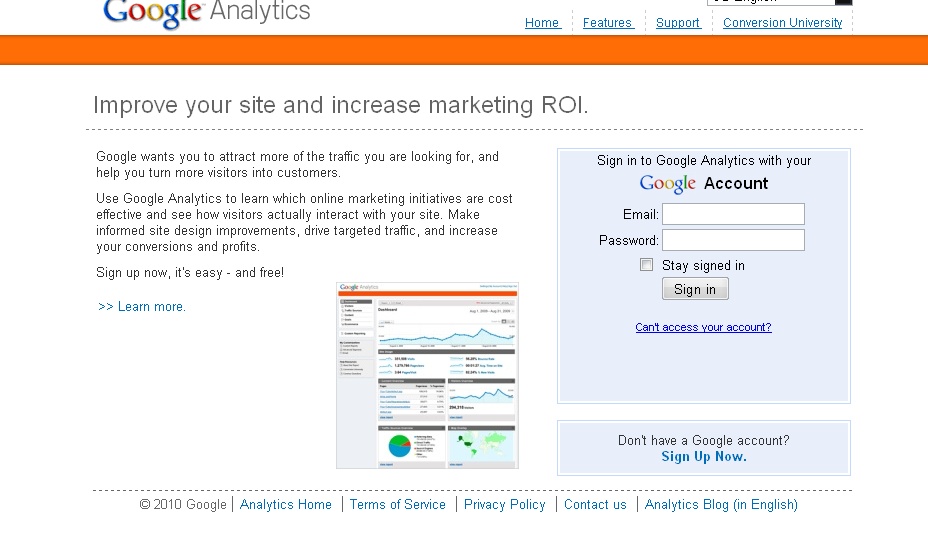Viewport: 928px width, 546px height.
Task: Open the language dropdown at top right
Action: click(x=779, y=2)
